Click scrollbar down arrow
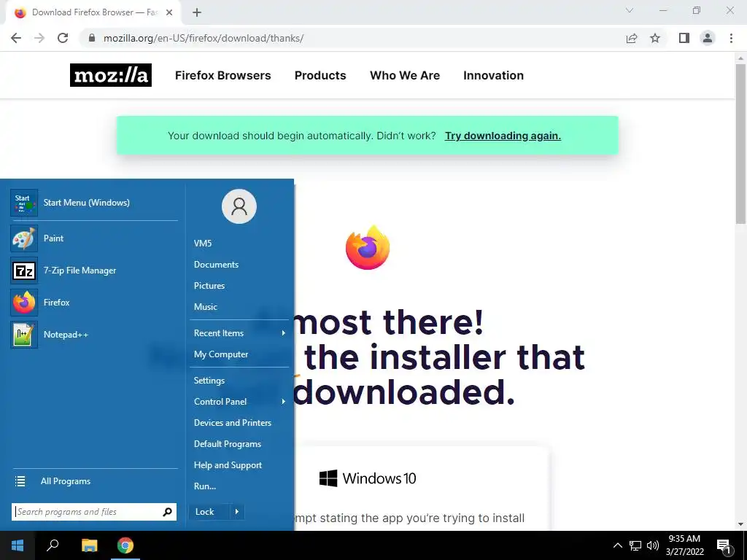Image resolution: width=747 pixels, height=560 pixels. tap(741, 524)
